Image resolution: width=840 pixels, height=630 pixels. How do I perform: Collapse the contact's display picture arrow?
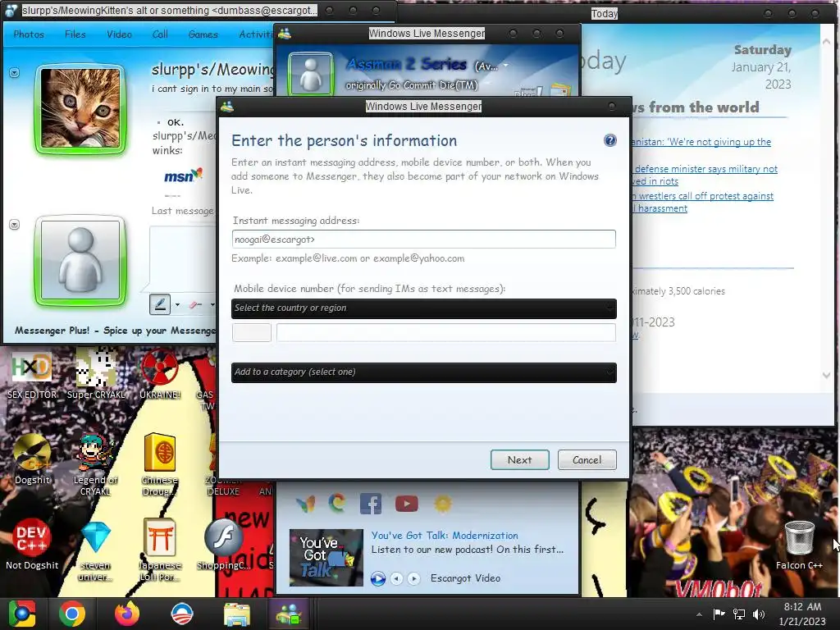point(15,72)
